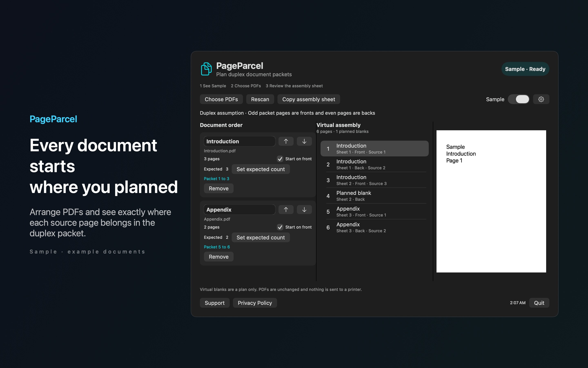This screenshot has height=368, width=588.
Task: Select assembly row 5 Appendix Sheet 3 Front
Action: (374, 212)
